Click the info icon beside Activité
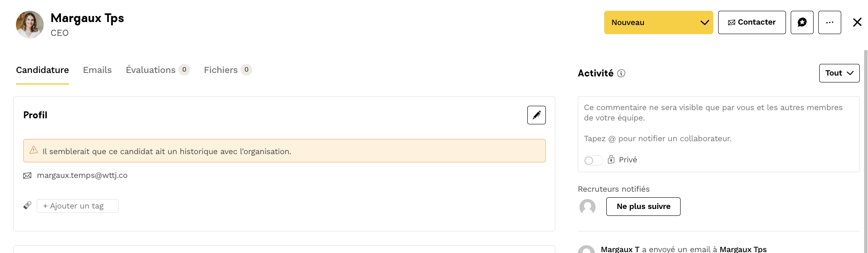Image resolution: width=868 pixels, height=253 pixels. (621, 73)
